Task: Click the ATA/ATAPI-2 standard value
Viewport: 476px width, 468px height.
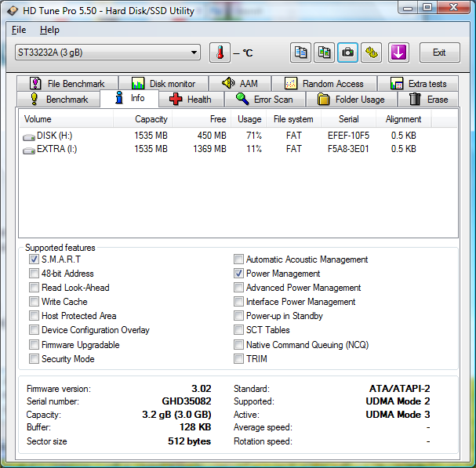Action: click(x=399, y=389)
